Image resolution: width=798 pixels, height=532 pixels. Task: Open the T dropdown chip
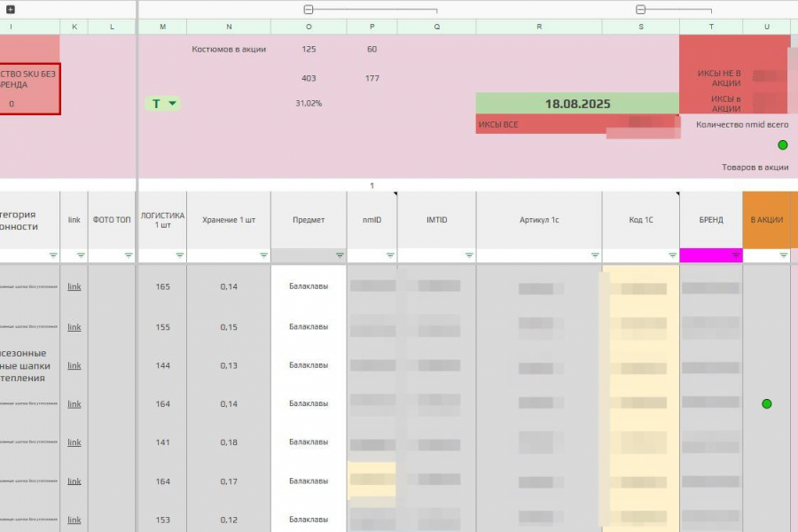click(162, 104)
